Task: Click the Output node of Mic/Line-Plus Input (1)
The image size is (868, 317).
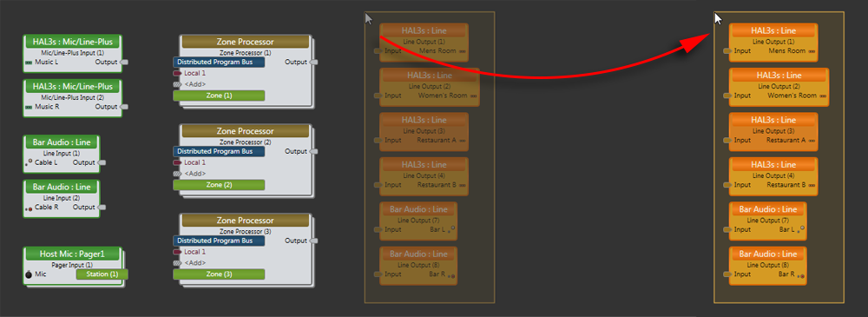Action: point(124,62)
